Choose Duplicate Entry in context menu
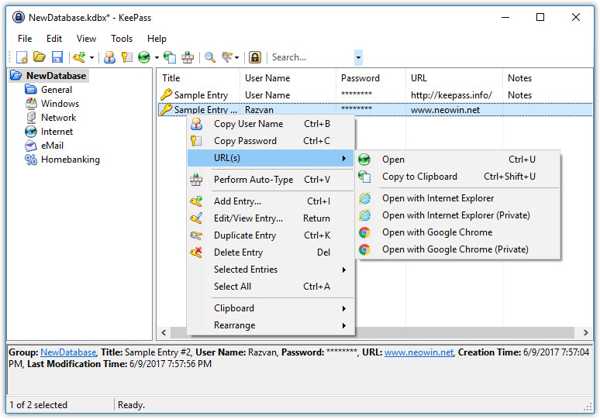This screenshot has height=419, width=600. [x=271, y=235]
